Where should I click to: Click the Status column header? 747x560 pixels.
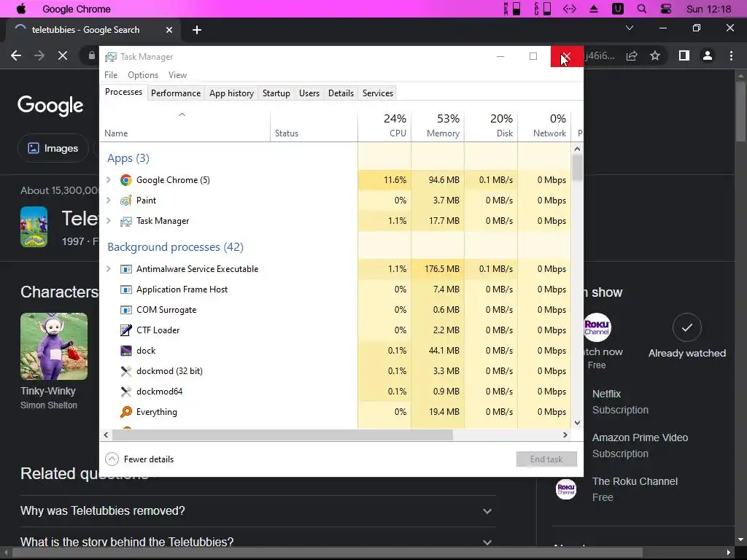[314, 125]
